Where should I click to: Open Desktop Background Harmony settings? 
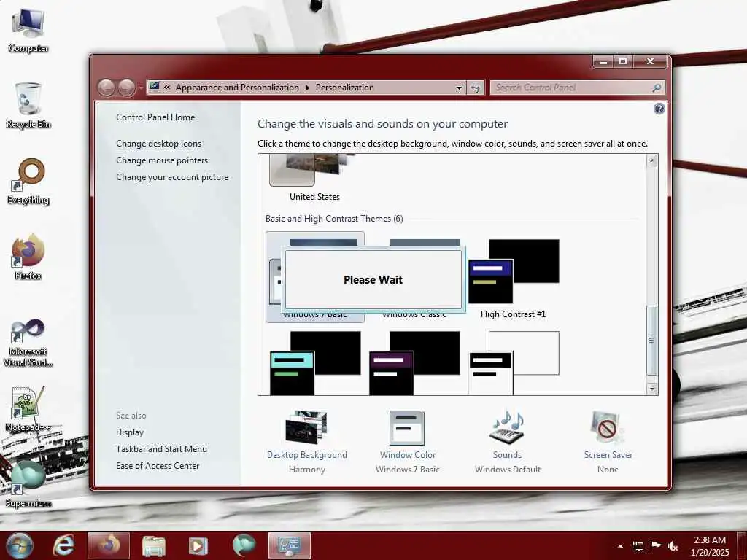(x=307, y=443)
